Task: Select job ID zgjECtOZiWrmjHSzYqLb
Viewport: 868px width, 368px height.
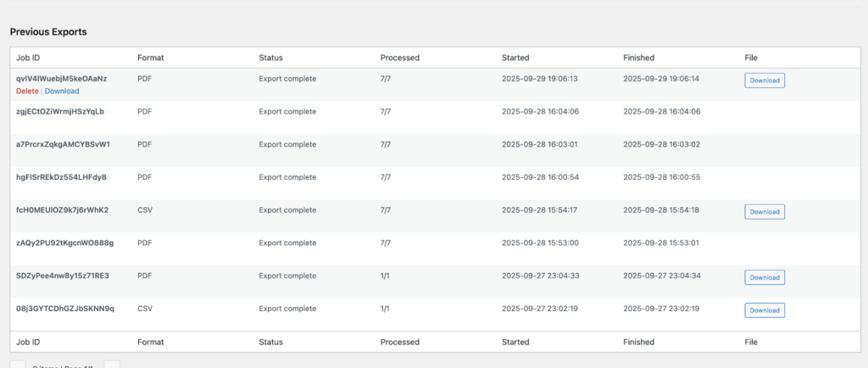Action: tap(60, 111)
